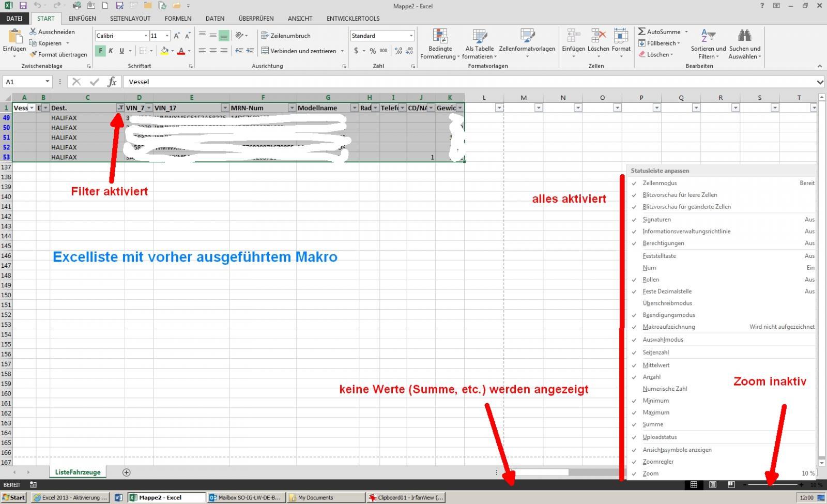Image resolution: width=827 pixels, height=504 pixels.
Task: Add a new sheet with plus icon
Action: click(126, 472)
